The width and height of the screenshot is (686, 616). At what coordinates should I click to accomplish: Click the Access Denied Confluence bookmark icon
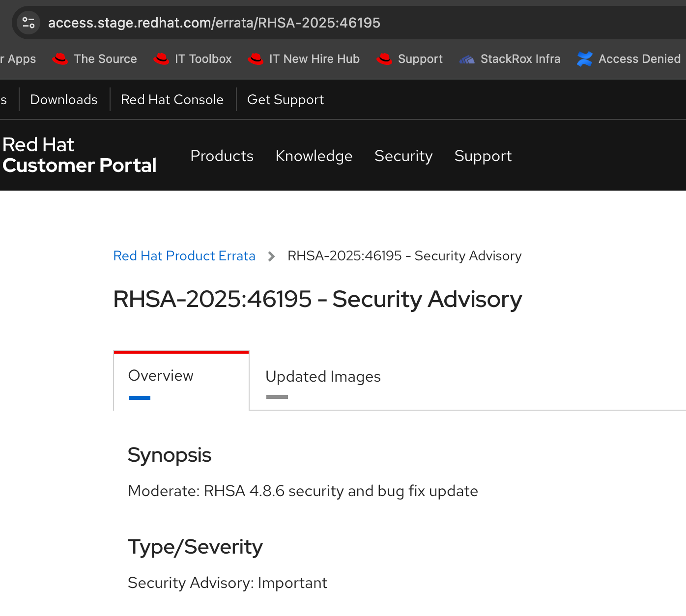585,59
